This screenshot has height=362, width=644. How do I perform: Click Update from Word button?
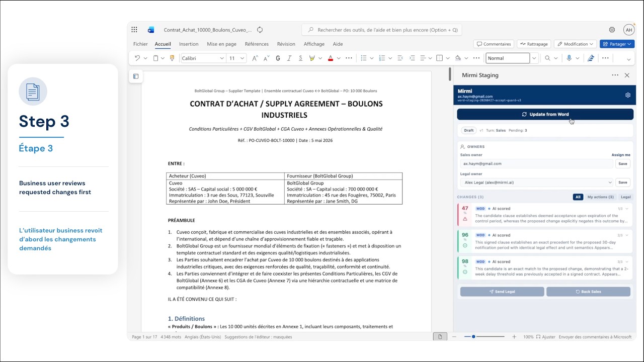[545, 114]
